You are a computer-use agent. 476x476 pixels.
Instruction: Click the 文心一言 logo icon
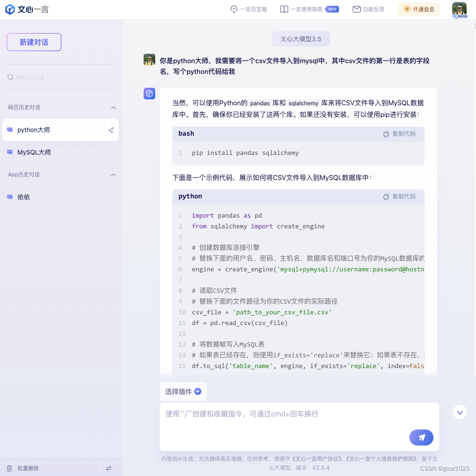click(10, 9)
